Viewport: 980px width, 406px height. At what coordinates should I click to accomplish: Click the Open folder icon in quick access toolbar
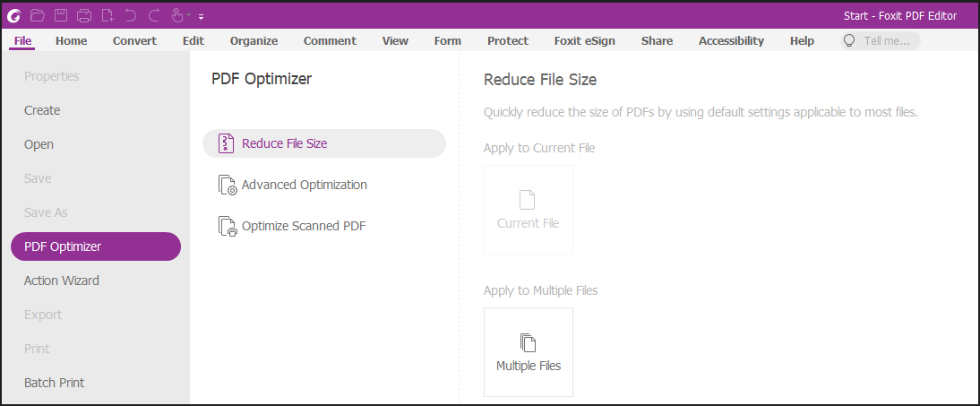[38, 15]
